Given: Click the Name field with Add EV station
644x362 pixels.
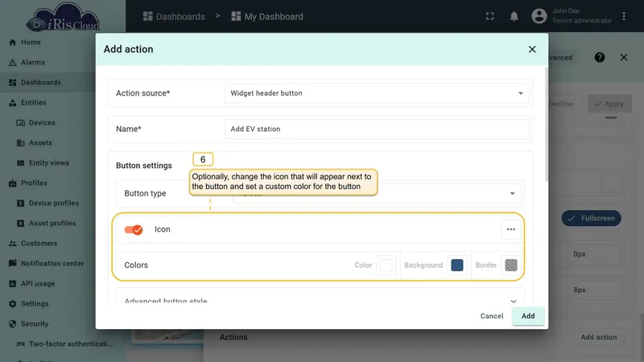Looking at the screenshot, I should tap(377, 129).
